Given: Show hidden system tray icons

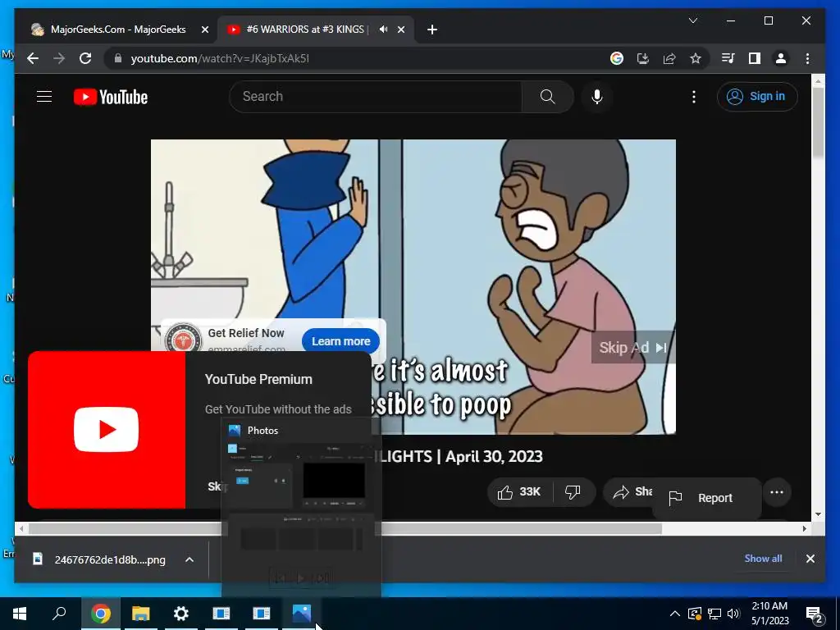Looking at the screenshot, I should (675, 614).
